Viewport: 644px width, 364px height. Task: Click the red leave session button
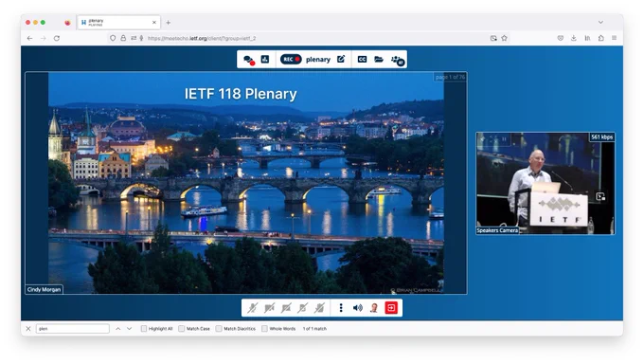coord(391,308)
